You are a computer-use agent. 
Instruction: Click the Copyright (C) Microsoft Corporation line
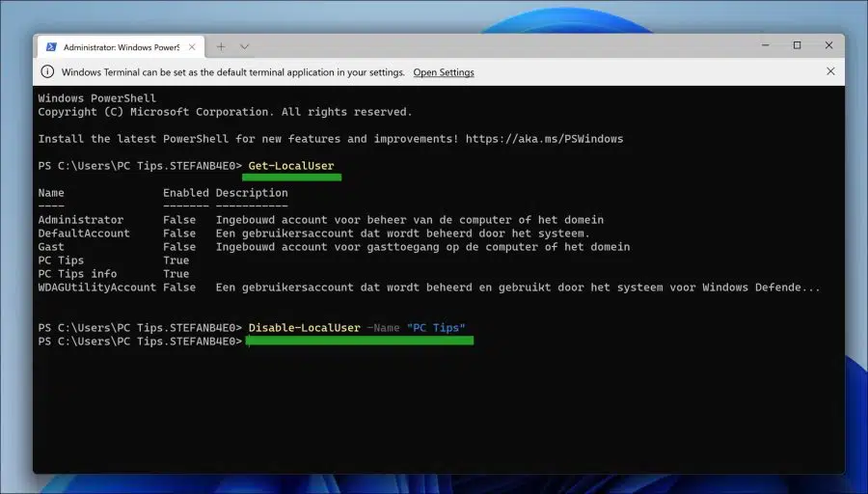[226, 112]
